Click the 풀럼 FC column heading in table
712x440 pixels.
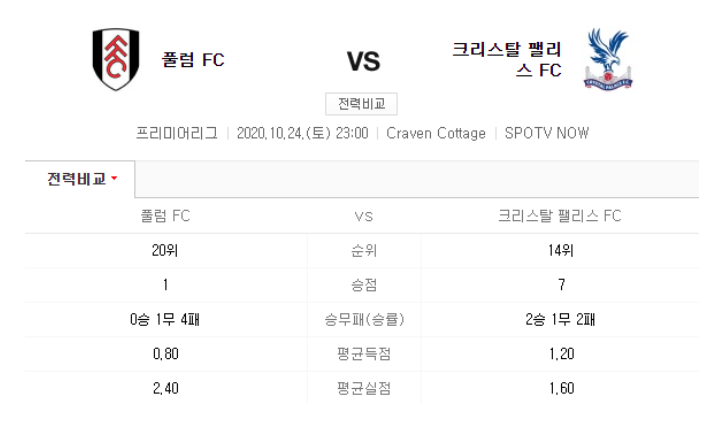[x=165, y=216]
